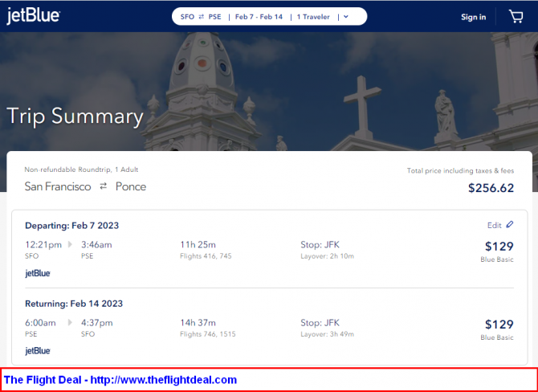Click the jetBlue logo under returning flight
Viewport: 538px width, 392px height.
pyautogui.click(x=38, y=351)
